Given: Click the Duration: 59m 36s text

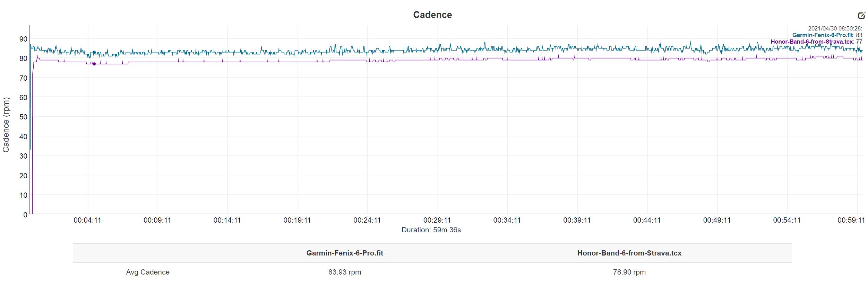Looking at the screenshot, I should click(x=431, y=230).
